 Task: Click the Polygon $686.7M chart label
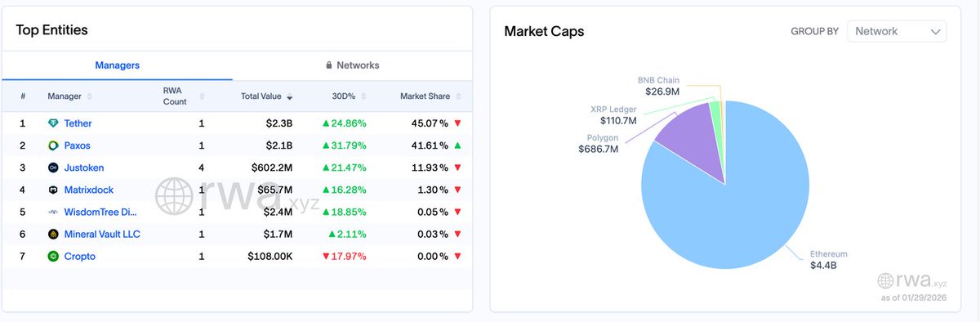pyautogui.click(x=599, y=144)
